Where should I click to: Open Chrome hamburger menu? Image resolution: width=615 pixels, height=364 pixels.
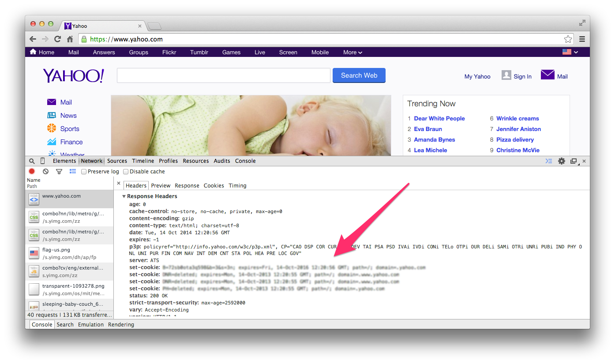point(582,39)
